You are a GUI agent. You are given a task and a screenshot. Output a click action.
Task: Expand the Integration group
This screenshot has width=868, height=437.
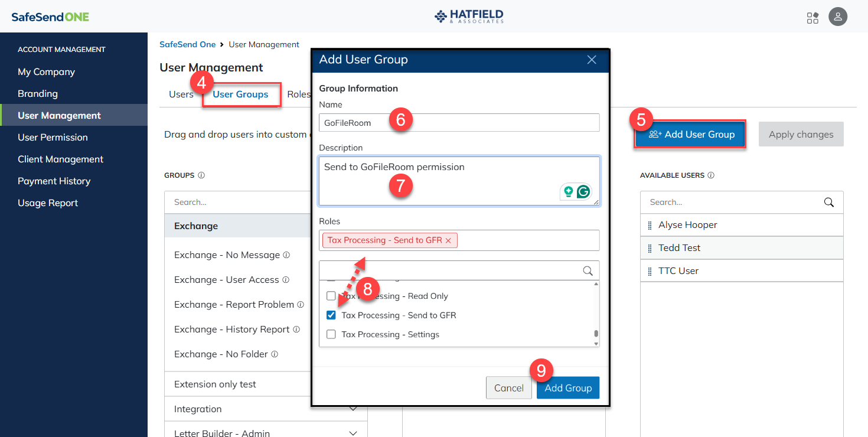point(353,409)
